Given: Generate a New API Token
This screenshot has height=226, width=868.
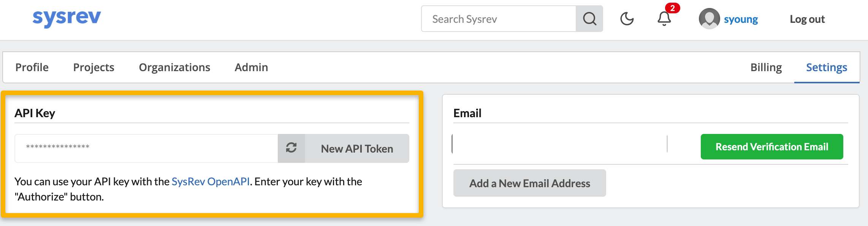Looking at the screenshot, I should 357,148.
